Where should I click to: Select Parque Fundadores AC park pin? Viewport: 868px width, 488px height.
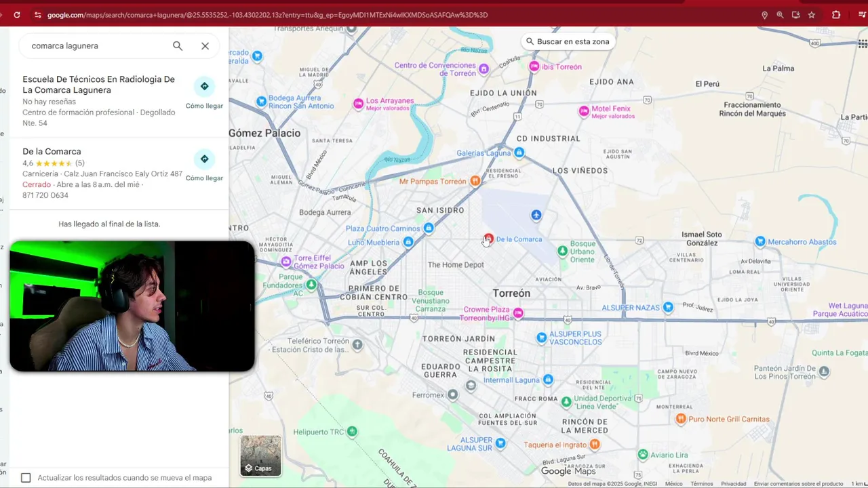click(x=311, y=285)
